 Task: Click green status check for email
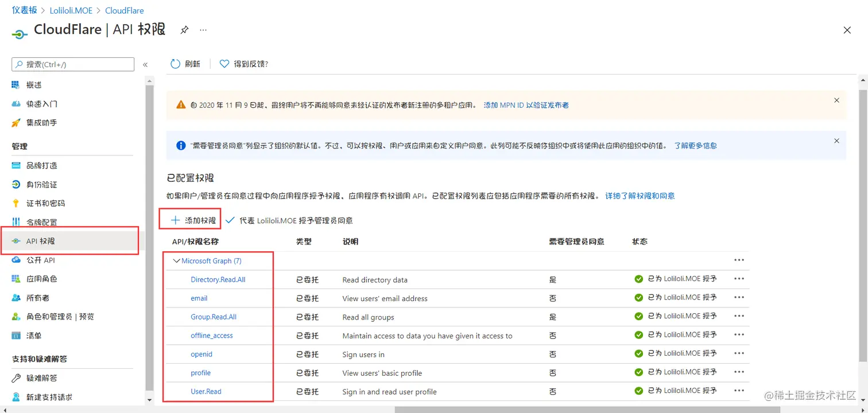pos(638,298)
